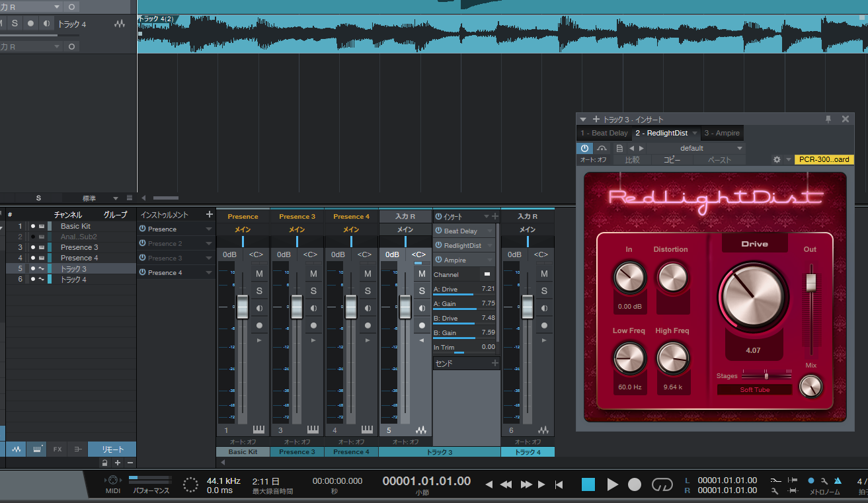Click the Stages selector slider

[767, 375]
